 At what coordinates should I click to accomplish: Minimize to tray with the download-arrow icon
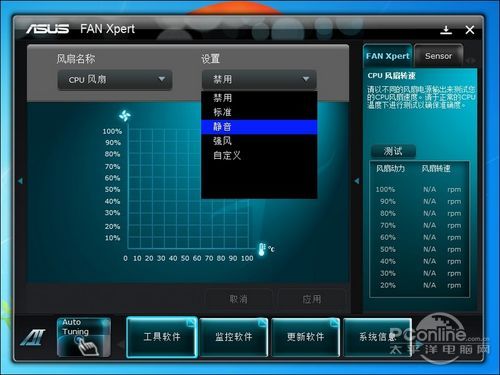(x=446, y=30)
